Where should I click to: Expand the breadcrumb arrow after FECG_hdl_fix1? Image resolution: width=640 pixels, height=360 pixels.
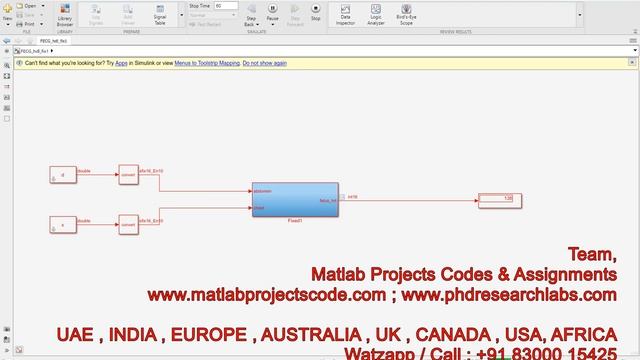point(52,51)
